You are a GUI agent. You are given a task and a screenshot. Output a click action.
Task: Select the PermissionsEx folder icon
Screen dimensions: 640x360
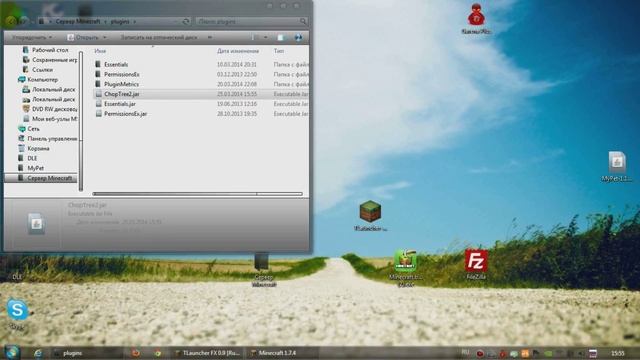pos(98,74)
